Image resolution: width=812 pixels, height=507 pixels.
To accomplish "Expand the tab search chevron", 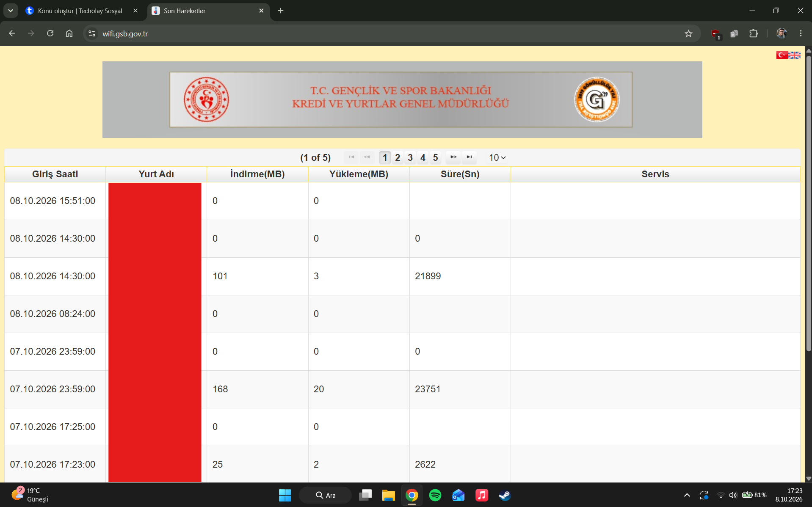I will [x=11, y=11].
